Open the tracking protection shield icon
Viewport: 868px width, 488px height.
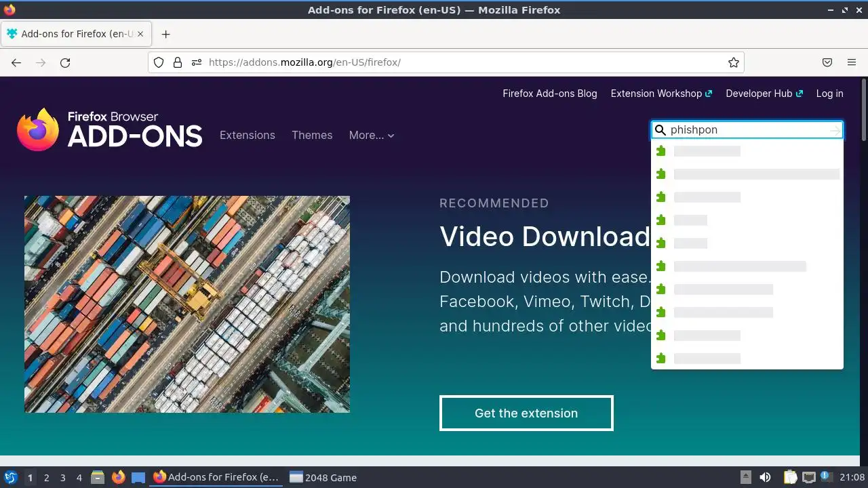click(x=159, y=62)
